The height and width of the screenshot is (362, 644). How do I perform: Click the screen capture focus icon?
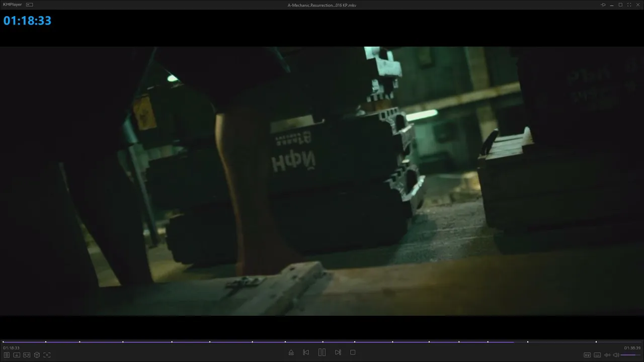click(x=47, y=355)
